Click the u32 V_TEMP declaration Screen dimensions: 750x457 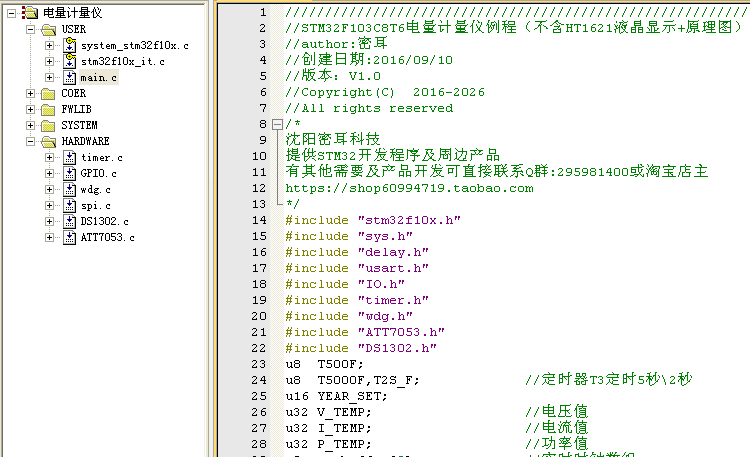coord(329,412)
